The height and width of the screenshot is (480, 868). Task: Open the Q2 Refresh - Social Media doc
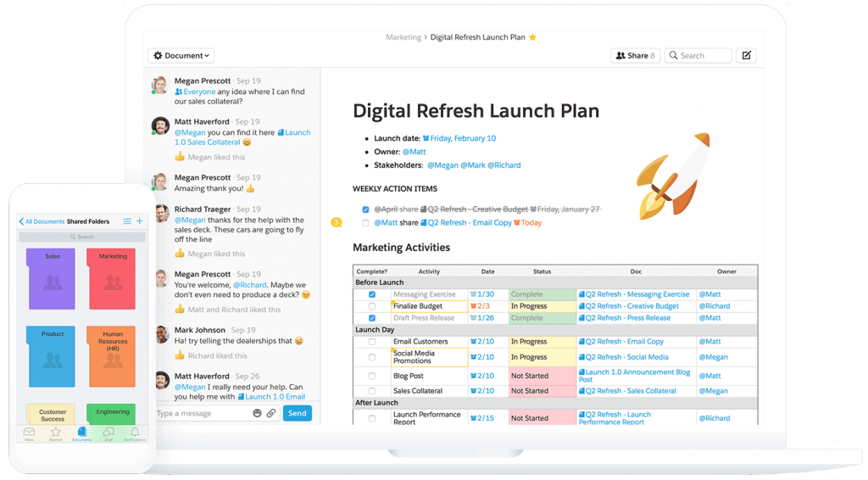(623, 357)
